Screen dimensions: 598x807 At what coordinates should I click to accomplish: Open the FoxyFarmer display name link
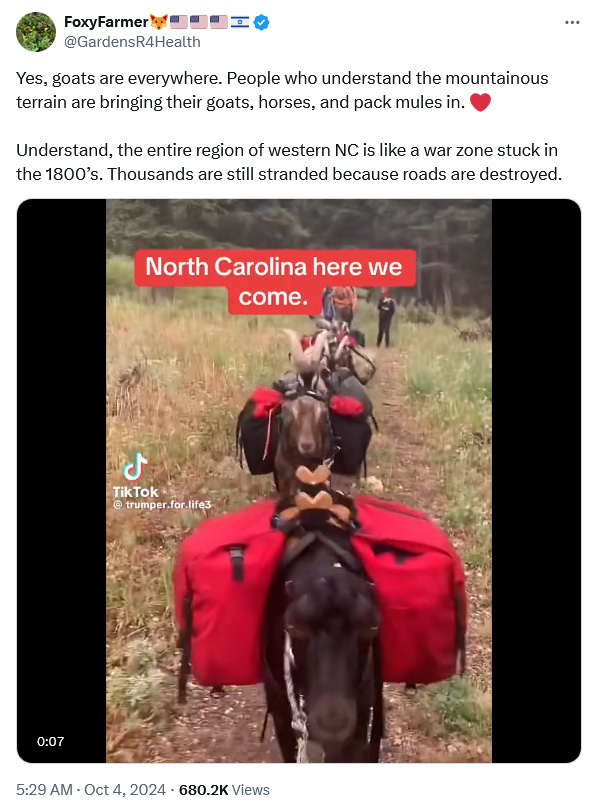click(x=106, y=22)
